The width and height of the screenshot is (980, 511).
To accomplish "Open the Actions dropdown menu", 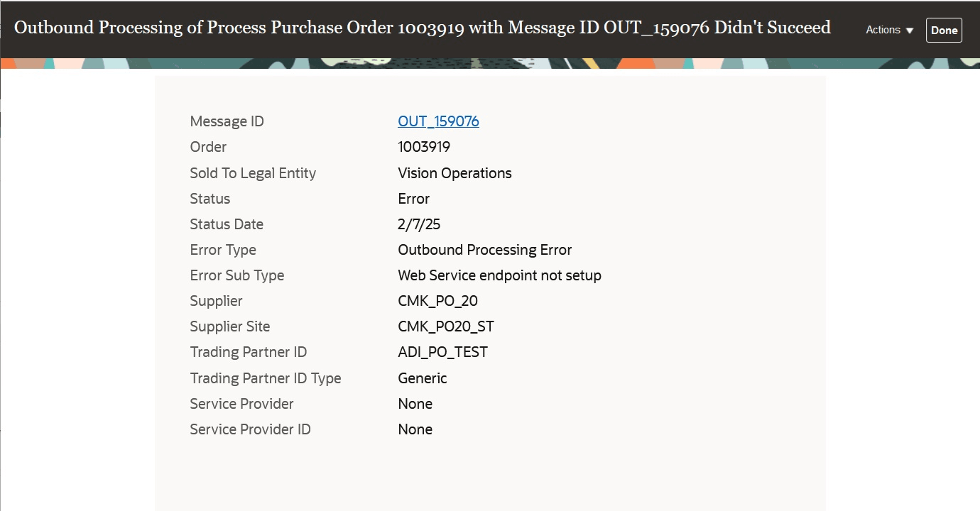I will point(884,30).
